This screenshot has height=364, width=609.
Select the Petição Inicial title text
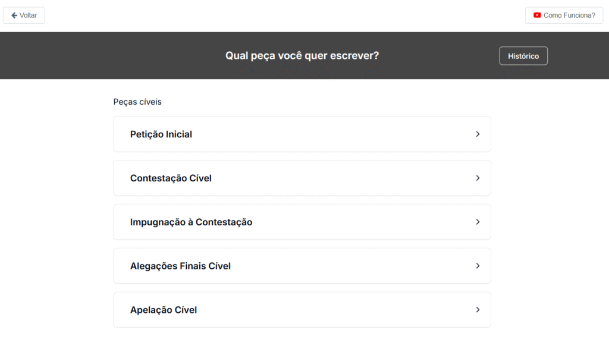(x=161, y=134)
